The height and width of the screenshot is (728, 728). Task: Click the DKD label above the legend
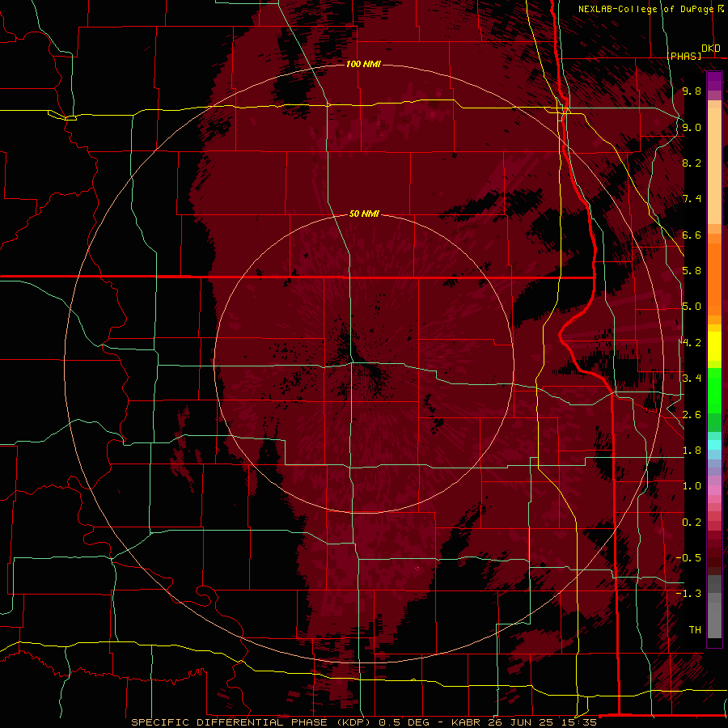711,49
